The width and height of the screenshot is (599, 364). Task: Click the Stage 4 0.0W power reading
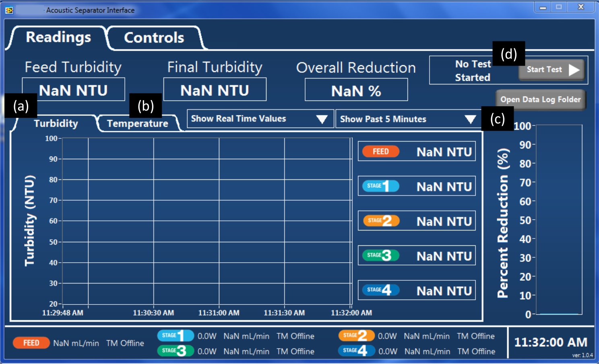coord(388,351)
